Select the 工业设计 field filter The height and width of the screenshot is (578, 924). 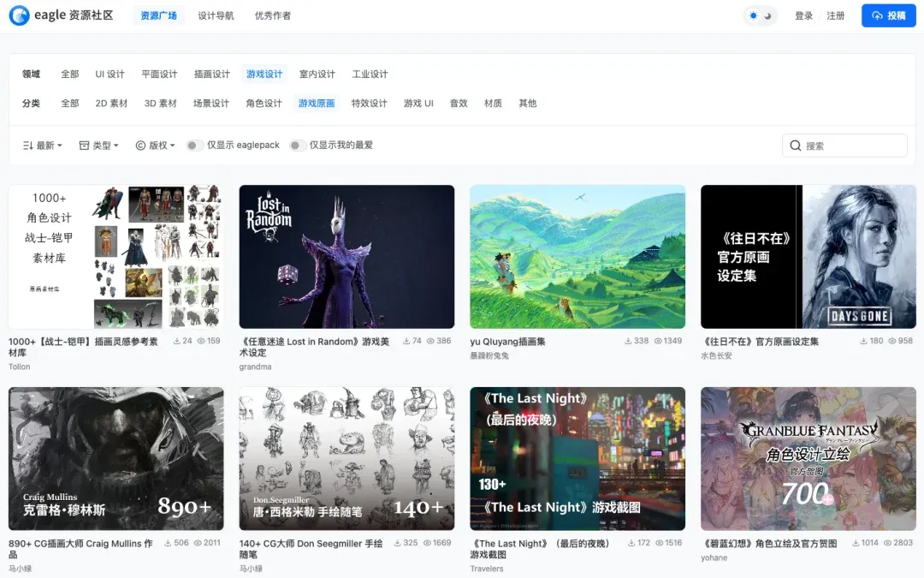(x=370, y=74)
